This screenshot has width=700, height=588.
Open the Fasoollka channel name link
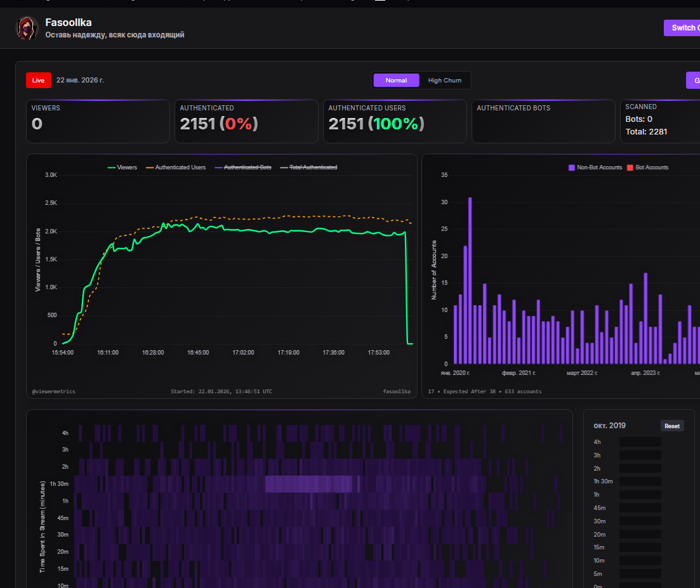[69, 23]
